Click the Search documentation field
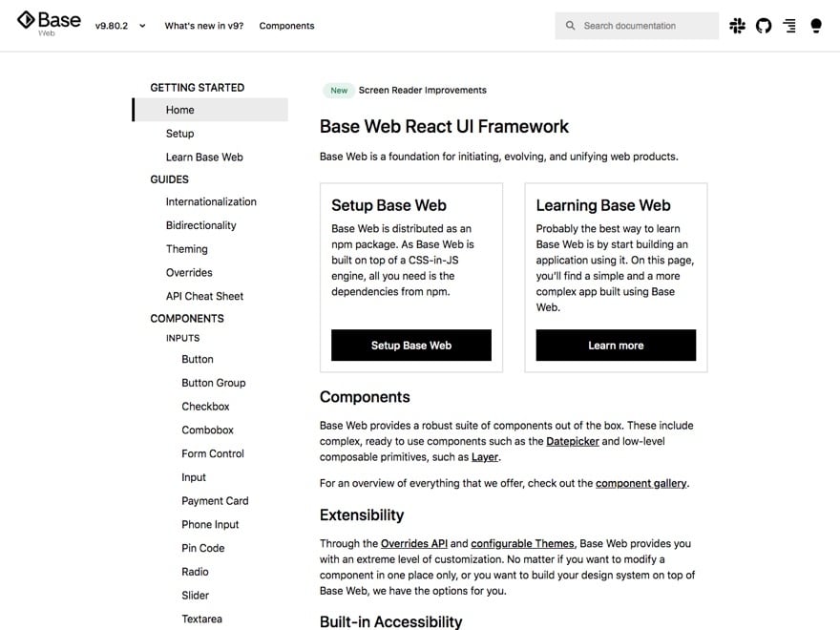This screenshot has height=630, width=840. coord(644,26)
